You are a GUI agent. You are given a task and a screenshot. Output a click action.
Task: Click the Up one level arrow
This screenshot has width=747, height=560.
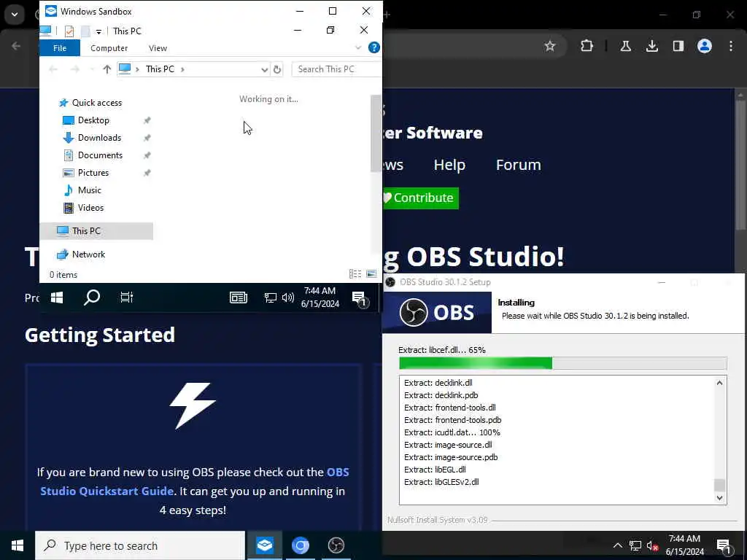[107, 69]
